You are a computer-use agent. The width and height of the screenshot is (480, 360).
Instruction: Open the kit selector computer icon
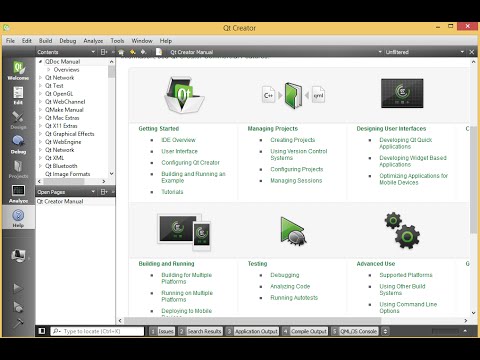tap(18, 256)
